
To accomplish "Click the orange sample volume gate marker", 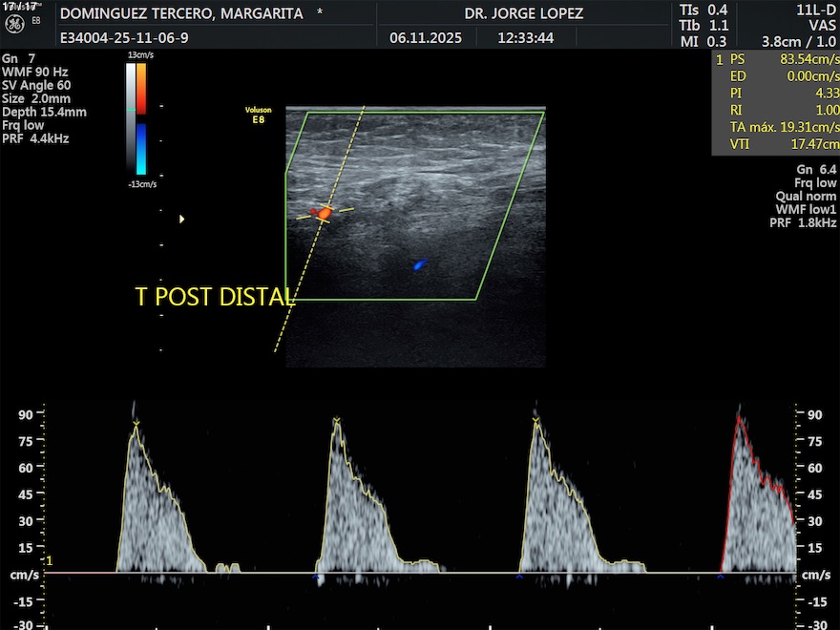I will [x=325, y=213].
